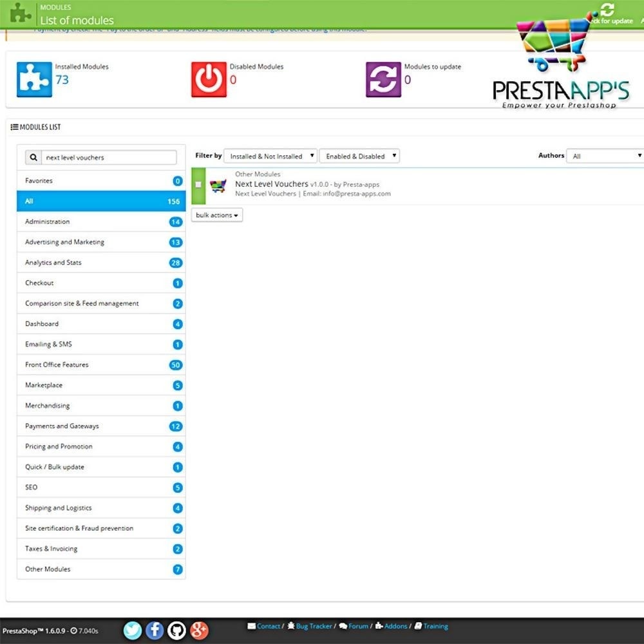Tick the Next Level Vouchers module checkbox
The image size is (644, 644).
coord(198,184)
